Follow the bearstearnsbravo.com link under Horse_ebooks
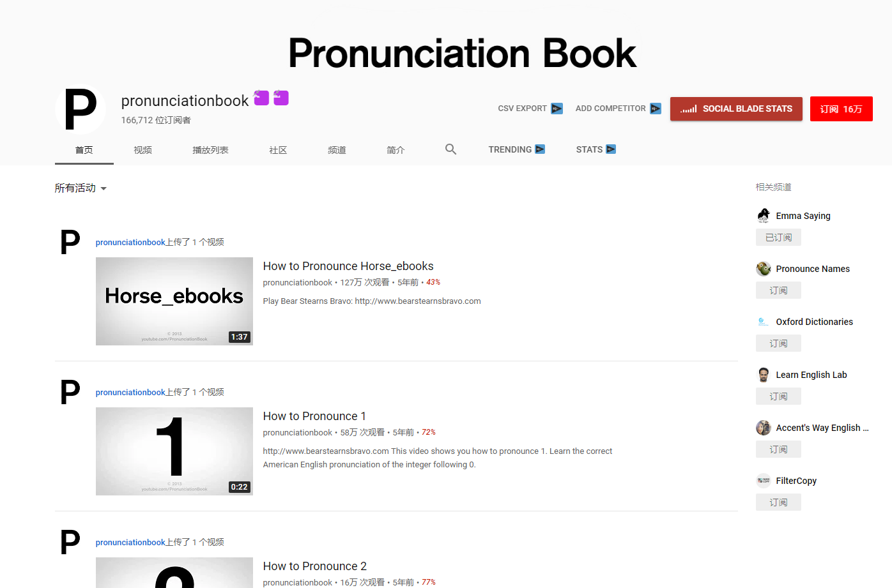The image size is (892, 588). [x=418, y=301]
